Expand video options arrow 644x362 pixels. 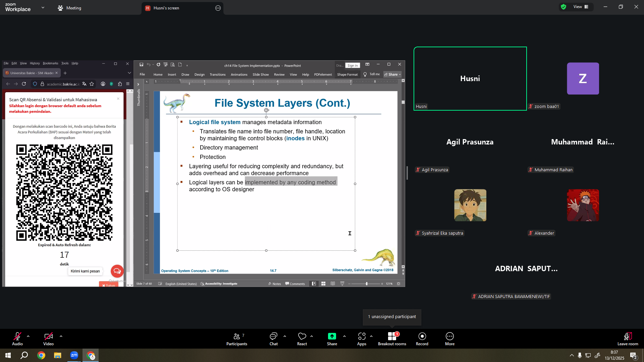click(61, 336)
